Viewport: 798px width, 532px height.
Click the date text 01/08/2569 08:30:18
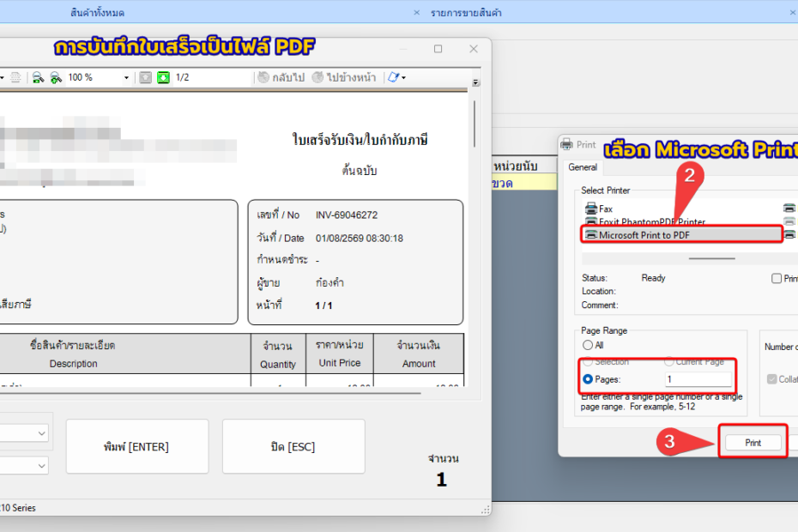coord(360,239)
